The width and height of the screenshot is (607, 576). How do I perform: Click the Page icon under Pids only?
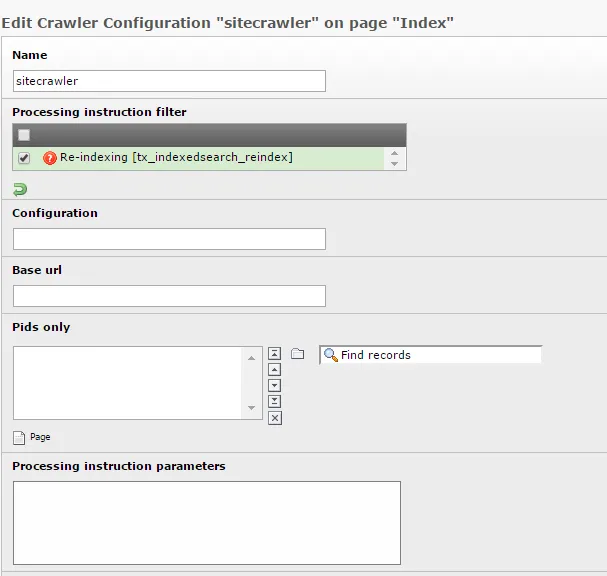[19, 437]
